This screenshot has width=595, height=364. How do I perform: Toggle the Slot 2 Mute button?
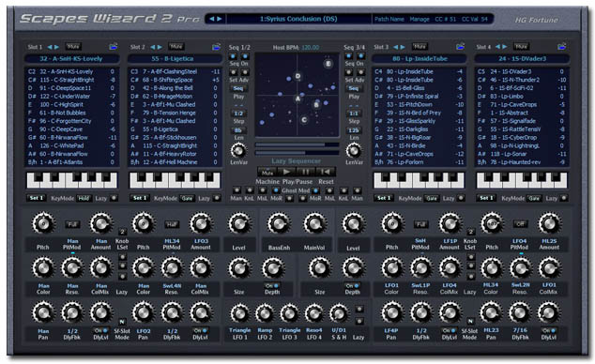176,47
